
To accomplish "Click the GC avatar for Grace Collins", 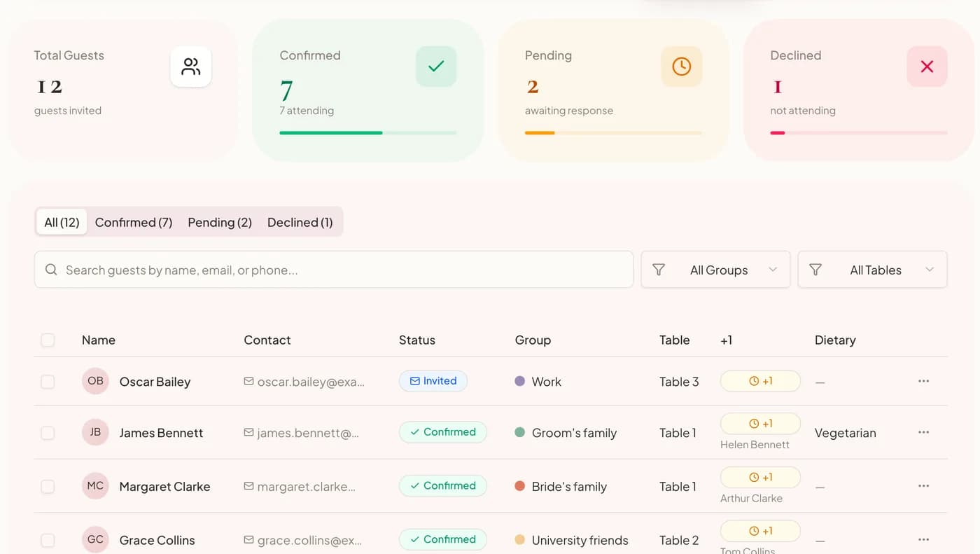I will coord(95,539).
